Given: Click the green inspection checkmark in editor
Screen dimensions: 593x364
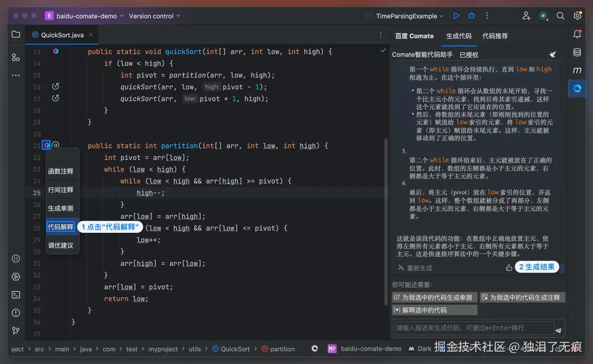Looking at the screenshot, I should point(383,50).
